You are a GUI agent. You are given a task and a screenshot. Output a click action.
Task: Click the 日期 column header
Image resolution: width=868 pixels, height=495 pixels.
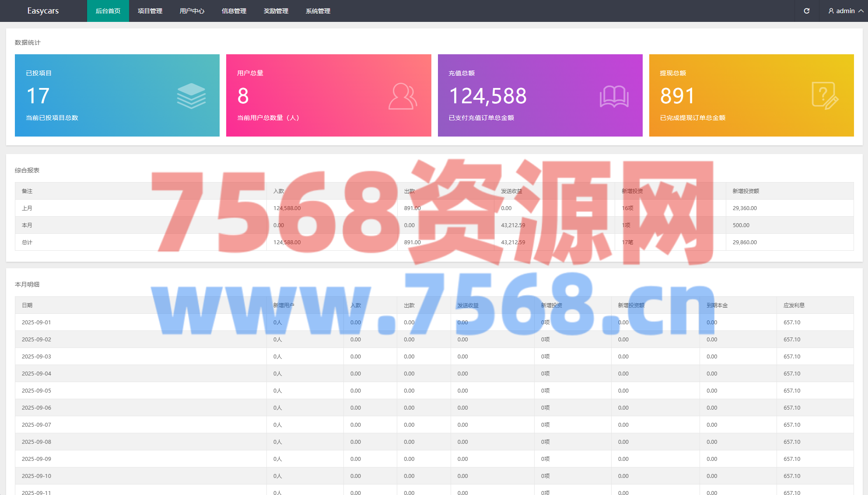[x=27, y=305]
